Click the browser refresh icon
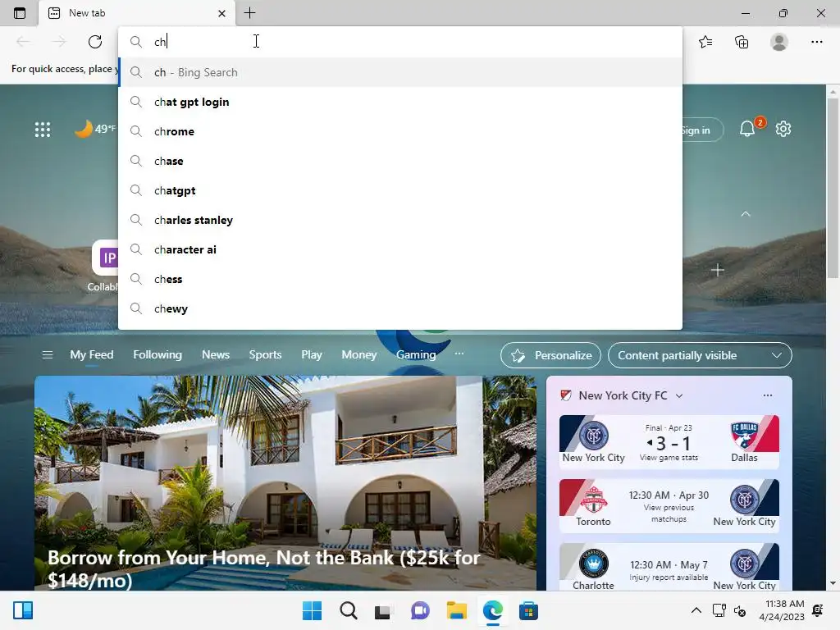840x630 pixels. point(95,42)
